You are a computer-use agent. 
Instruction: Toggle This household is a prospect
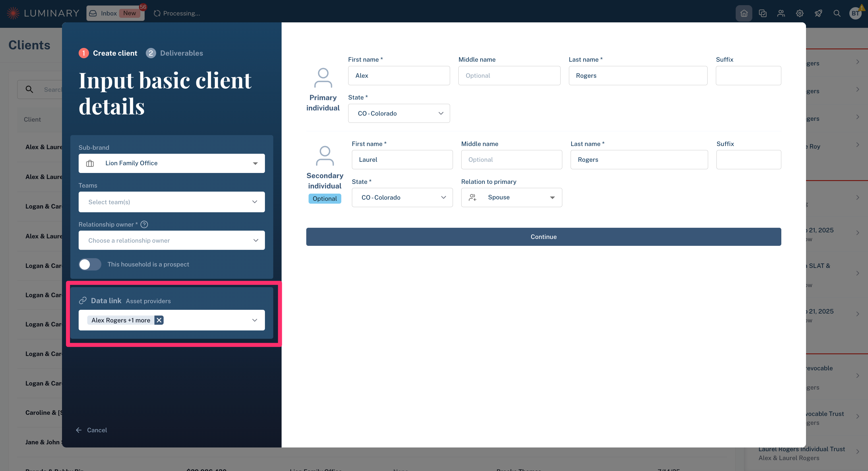(90, 264)
